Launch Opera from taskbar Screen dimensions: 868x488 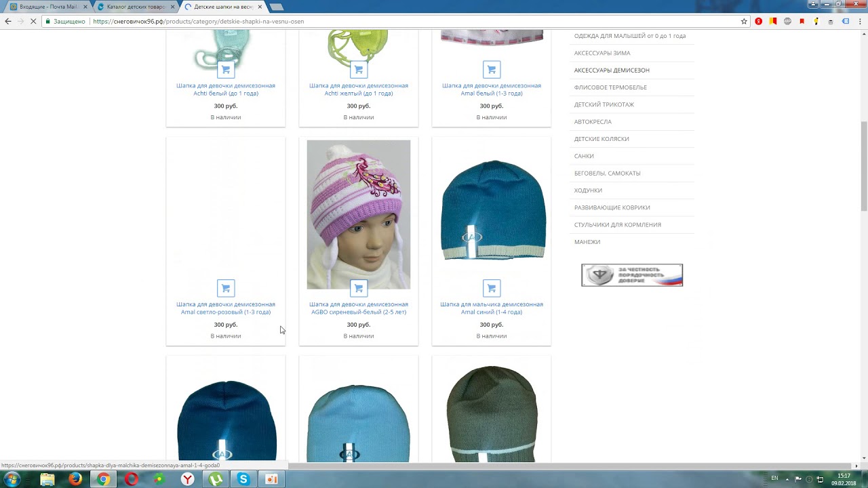[132, 479]
